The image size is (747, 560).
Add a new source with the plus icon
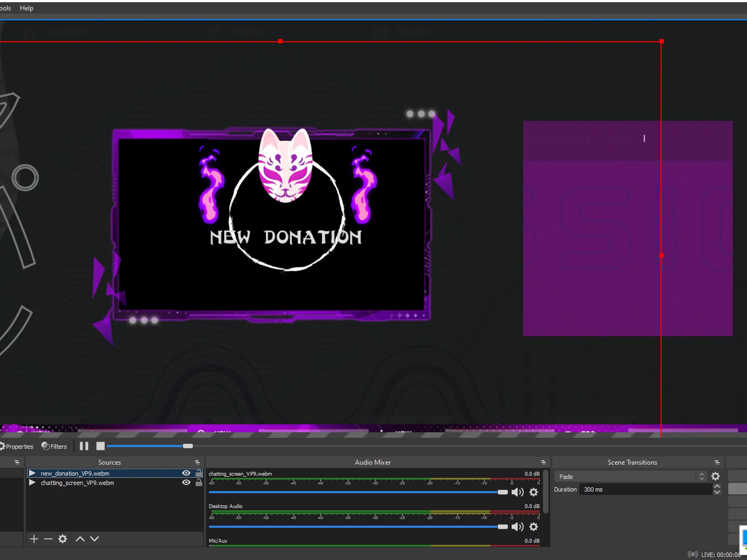34,539
